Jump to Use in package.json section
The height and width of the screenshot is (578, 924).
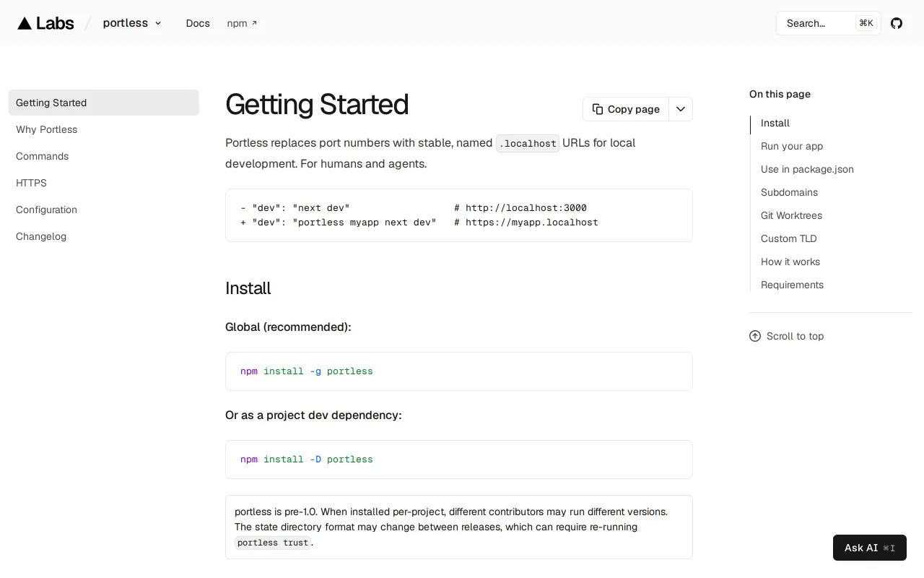(807, 169)
